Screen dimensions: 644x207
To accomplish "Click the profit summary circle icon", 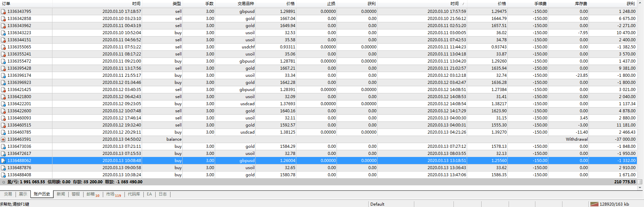I will 4,182.
